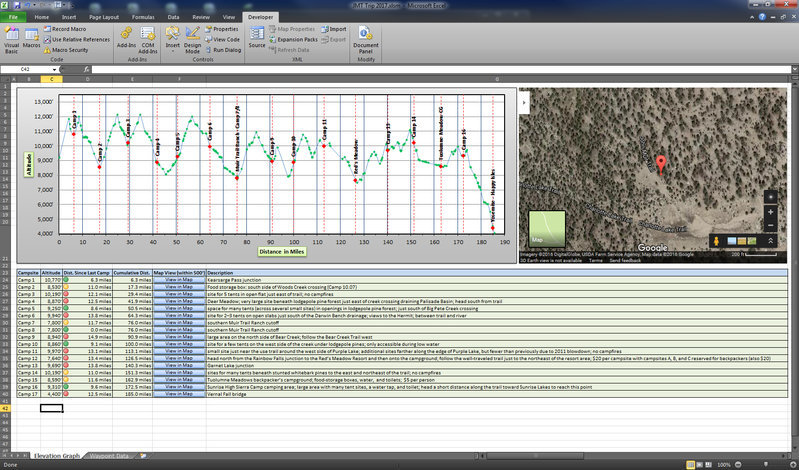Select Normal view in status bar
The image size is (799, 470).
690,465
